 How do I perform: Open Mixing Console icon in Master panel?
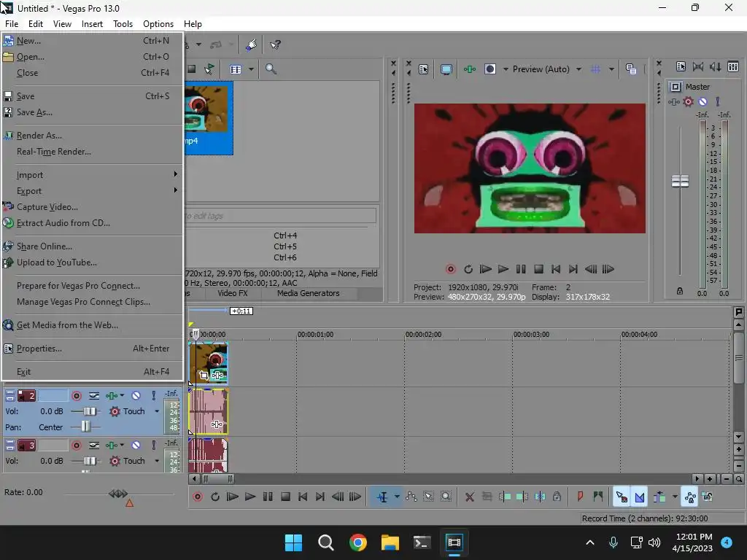(733, 66)
